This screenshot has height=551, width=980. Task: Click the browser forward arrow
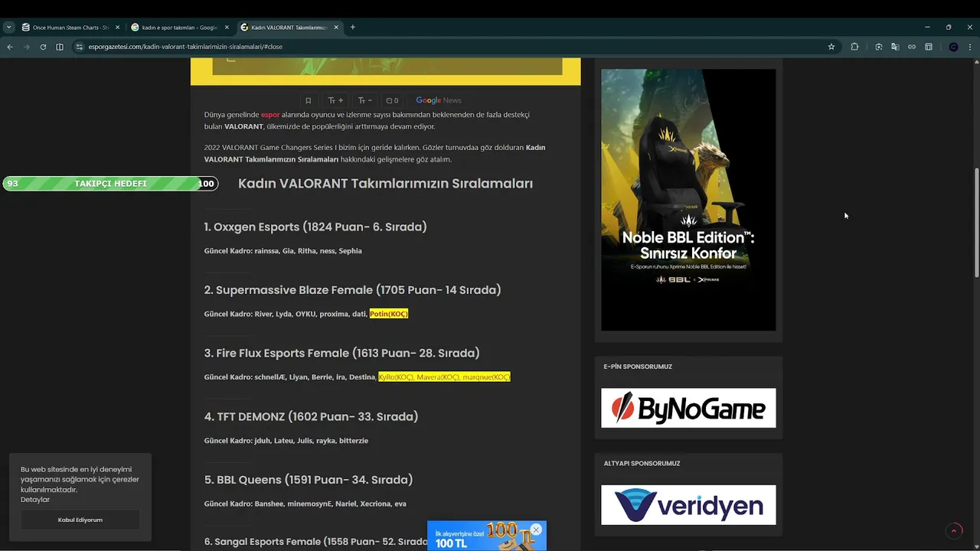26,47
